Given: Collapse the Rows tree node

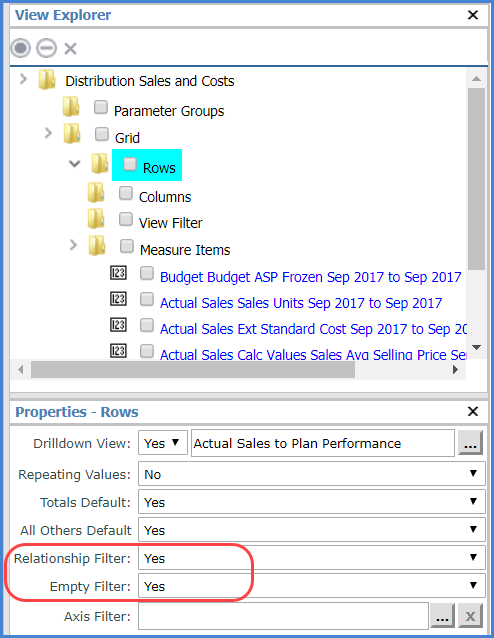Looking at the screenshot, I should 74,164.
